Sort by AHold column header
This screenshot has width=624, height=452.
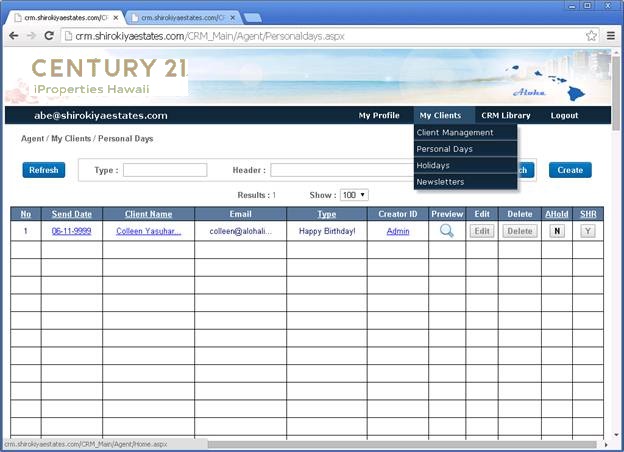pos(557,214)
